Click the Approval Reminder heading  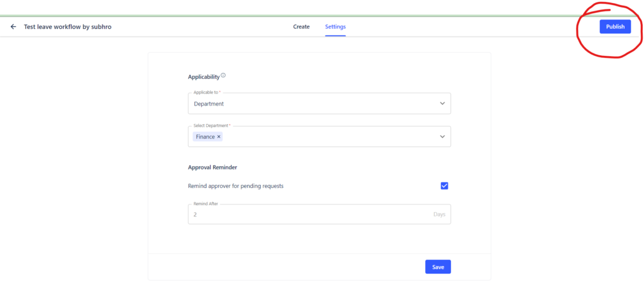coord(213,167)
